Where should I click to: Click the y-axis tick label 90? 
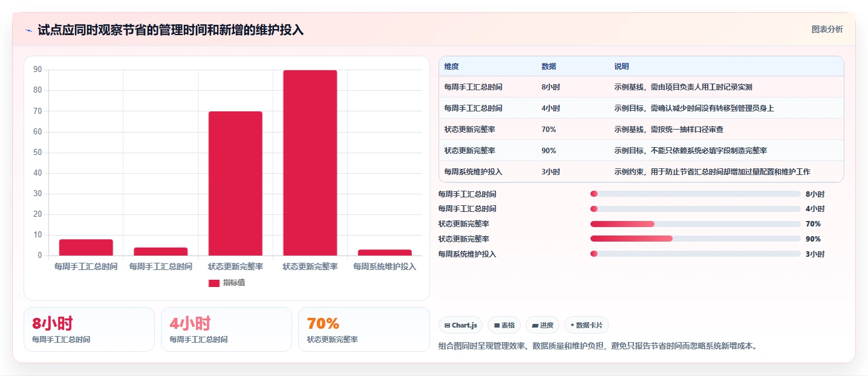click(x=38, y=70)
